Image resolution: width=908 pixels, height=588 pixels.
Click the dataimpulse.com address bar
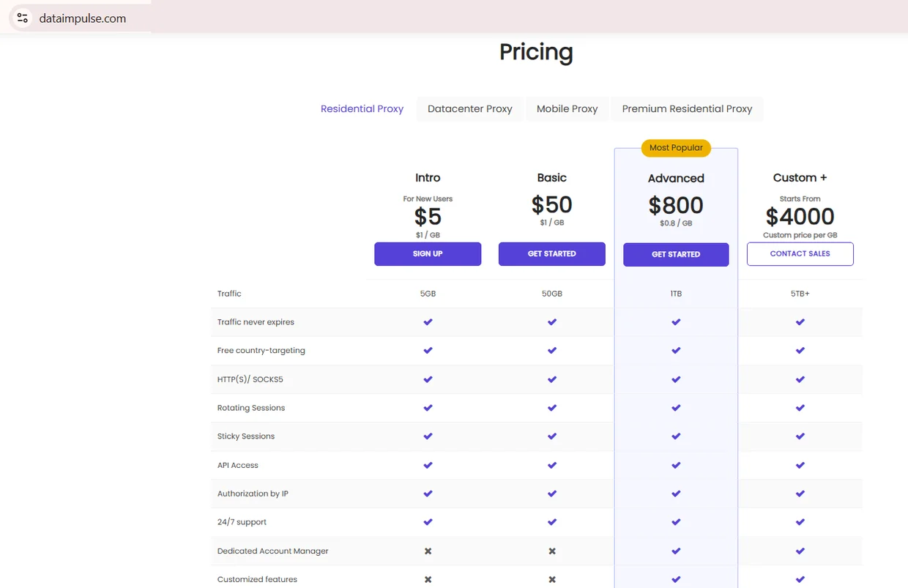click(83, 18)
